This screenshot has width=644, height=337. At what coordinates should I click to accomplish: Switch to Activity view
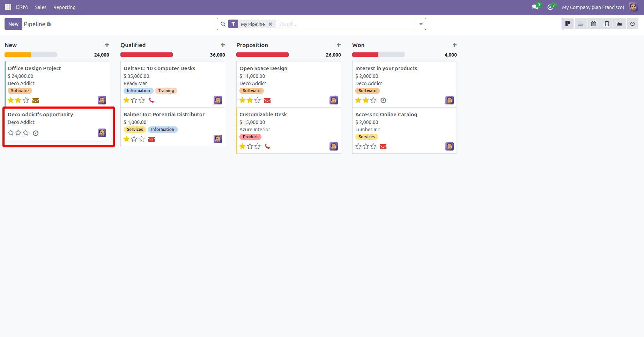[632, 24]
